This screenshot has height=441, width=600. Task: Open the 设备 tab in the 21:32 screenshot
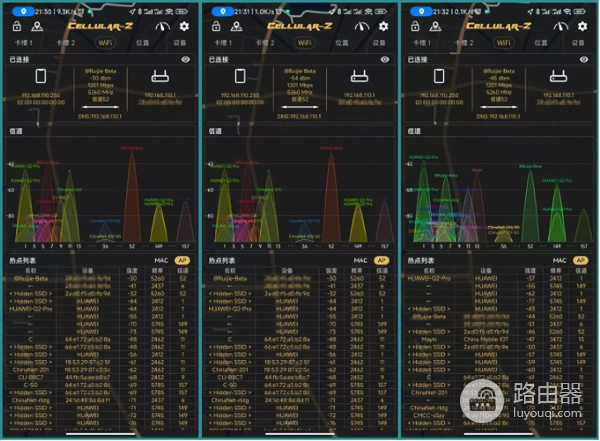[x=578, y=42]
